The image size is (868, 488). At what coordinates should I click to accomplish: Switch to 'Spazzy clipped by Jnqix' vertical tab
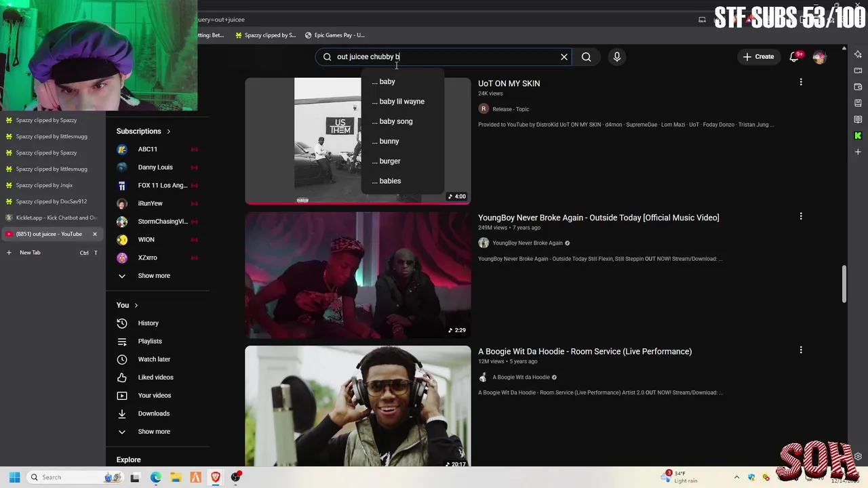point(52,185)
